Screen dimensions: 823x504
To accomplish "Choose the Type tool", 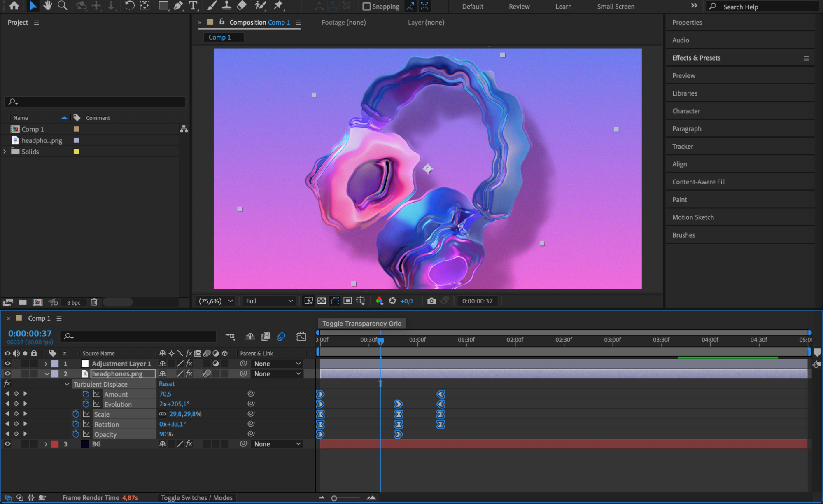I will (x=192, y=6).
